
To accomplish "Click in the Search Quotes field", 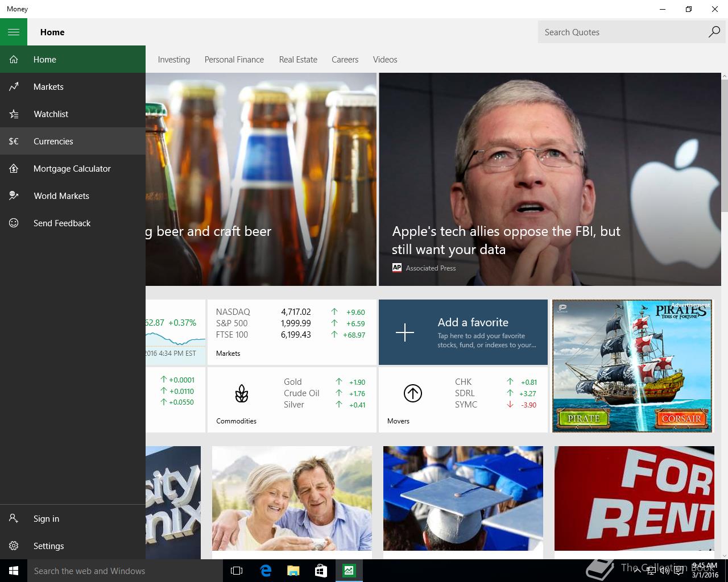I will pyautogui.click(x=622, y=32).
